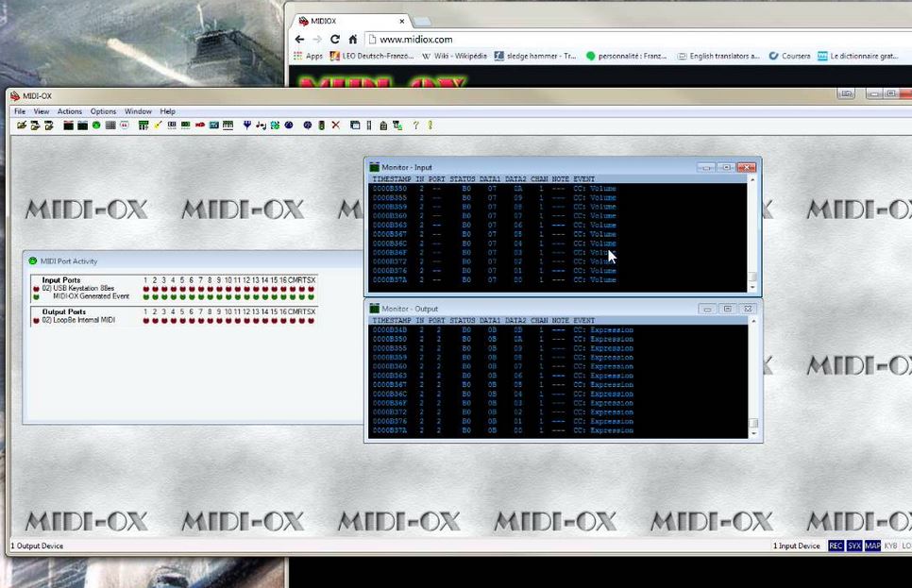912x588 pixels.
Task: Click the USB Keystation 88es input port label
Action: point(78,288)
